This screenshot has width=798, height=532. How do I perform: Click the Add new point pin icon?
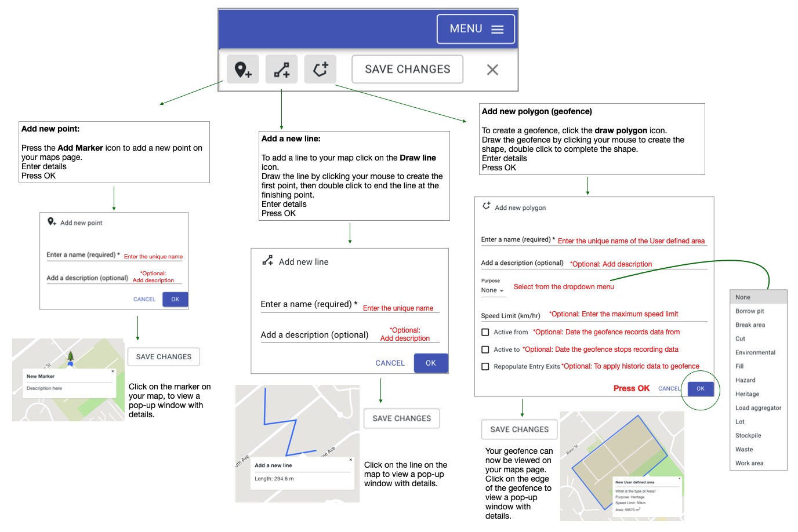[x=52, y=222]
